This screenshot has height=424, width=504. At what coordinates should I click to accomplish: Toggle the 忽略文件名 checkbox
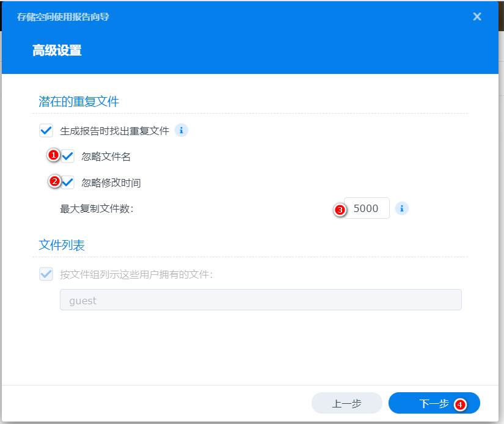tap(68, 156)
